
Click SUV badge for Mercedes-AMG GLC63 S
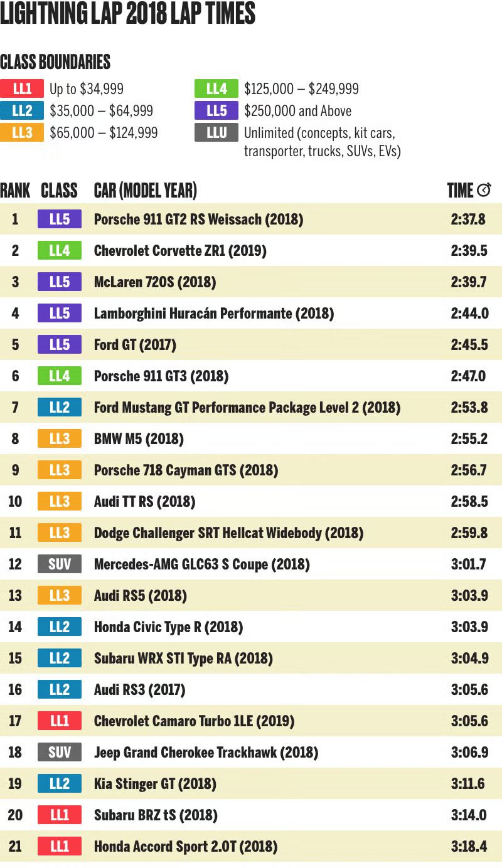tap(60, 564)
